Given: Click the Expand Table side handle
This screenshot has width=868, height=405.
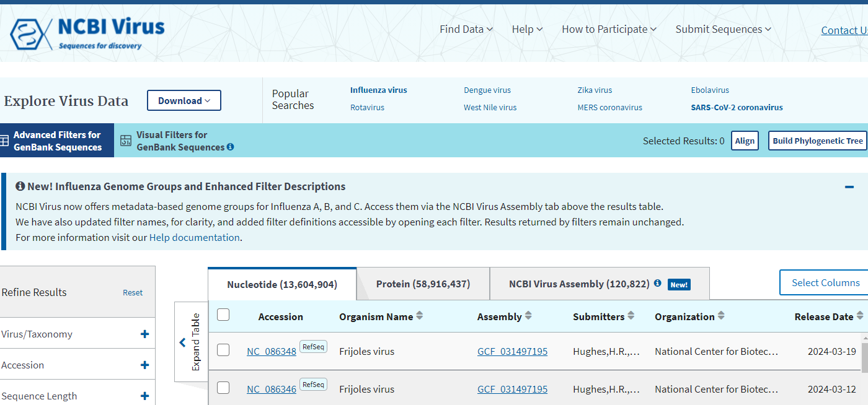Looking at the screenshot, I should [191, 342].
